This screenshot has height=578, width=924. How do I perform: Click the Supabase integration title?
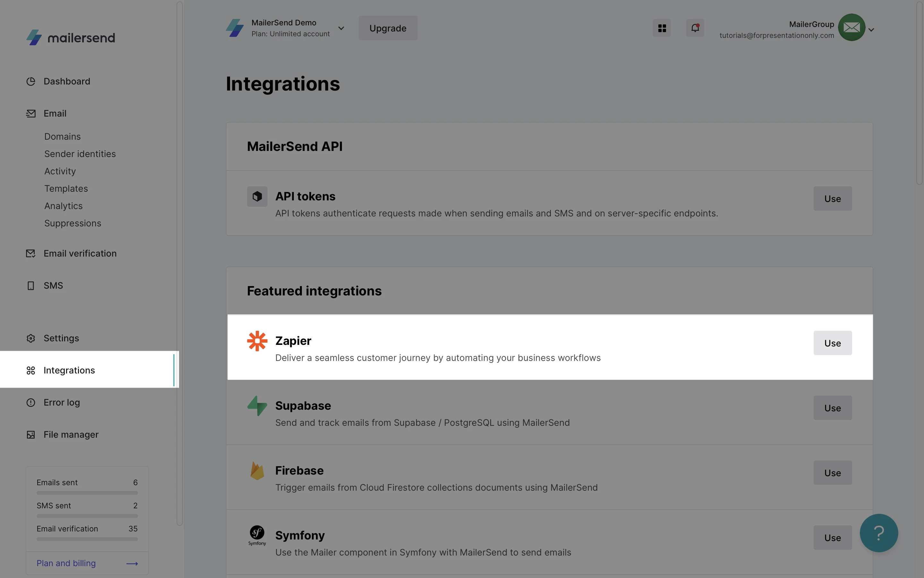click(303, 406)
